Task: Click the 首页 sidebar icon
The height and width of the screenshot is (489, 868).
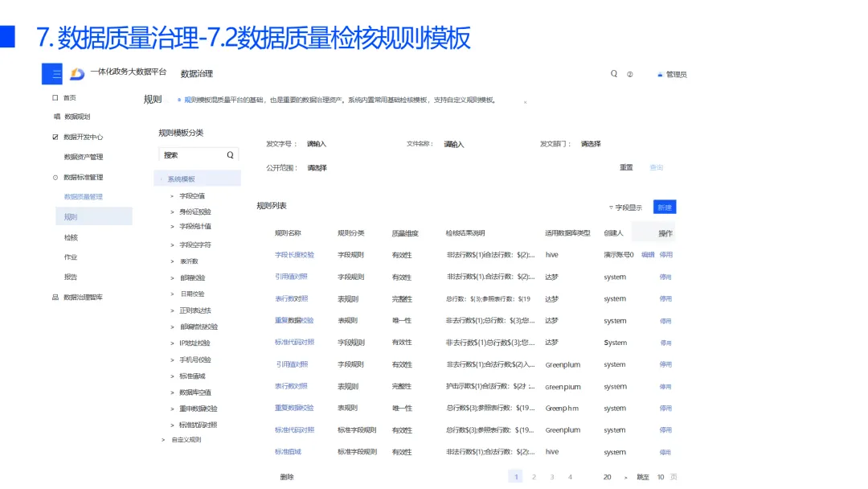Action: point(55,97)
